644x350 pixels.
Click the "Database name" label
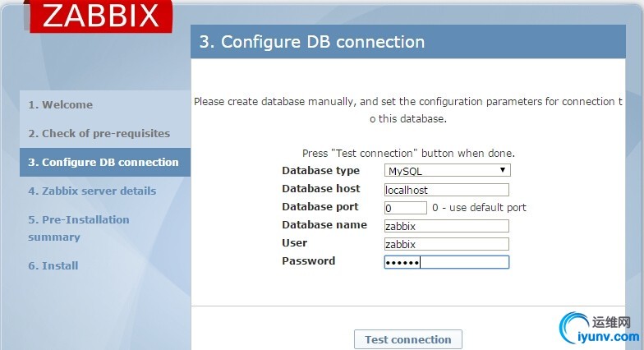(x=324, y=225)
